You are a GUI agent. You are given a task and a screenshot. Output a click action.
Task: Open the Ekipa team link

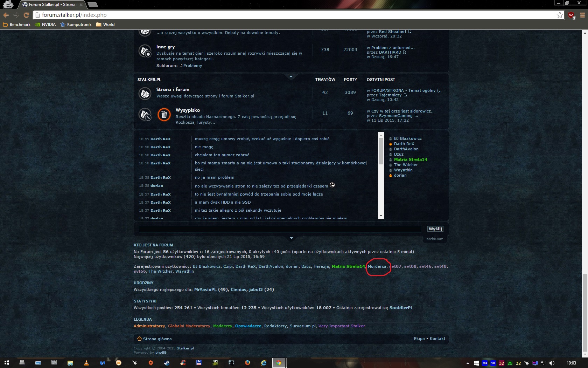point(419,339)
